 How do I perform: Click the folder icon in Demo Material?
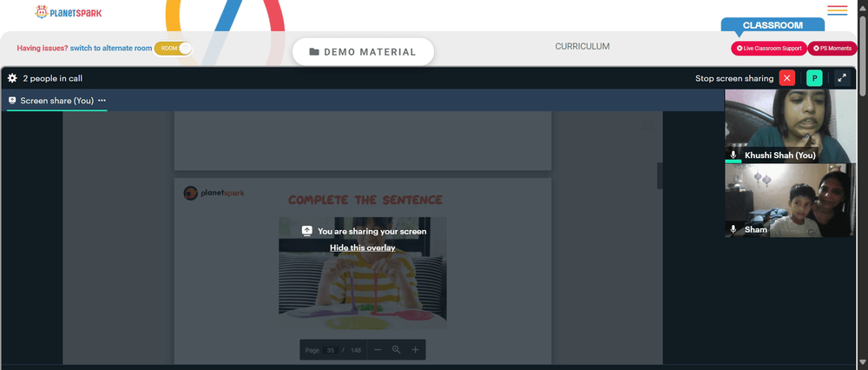[x=314, y=52]
